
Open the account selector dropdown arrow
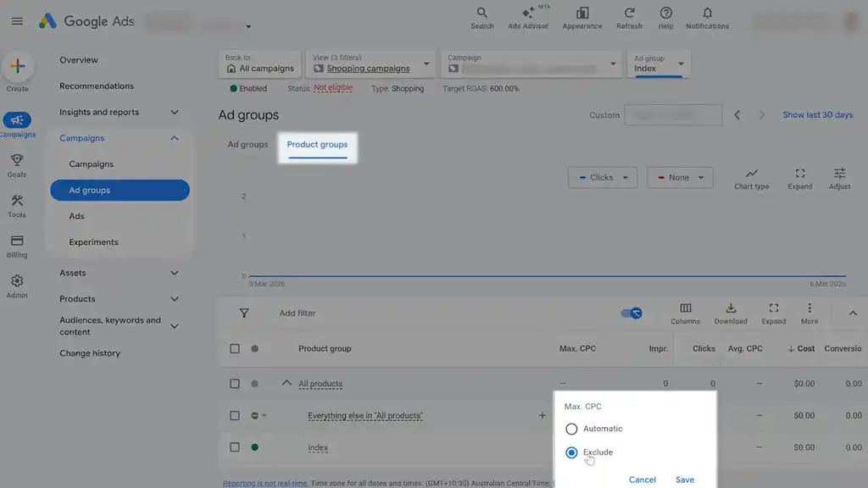(248, 26)
